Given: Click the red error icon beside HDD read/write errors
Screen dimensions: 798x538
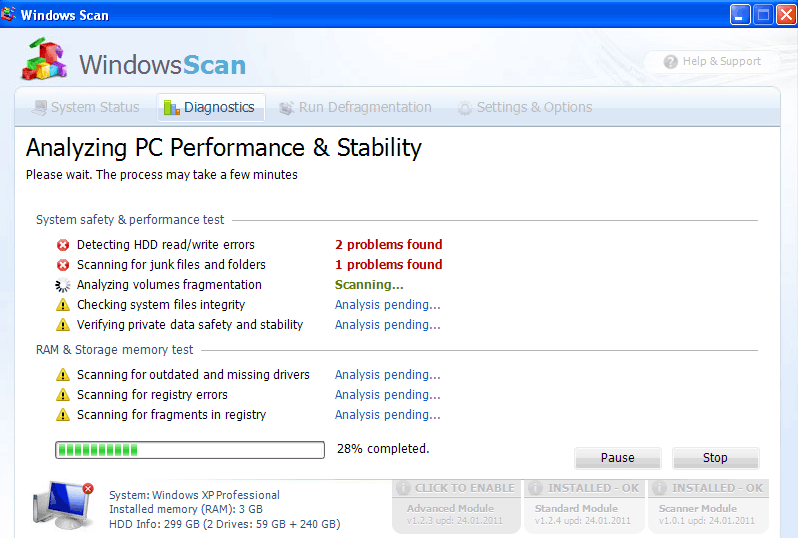Looking at the screenshot, I should tap(63, 245).
